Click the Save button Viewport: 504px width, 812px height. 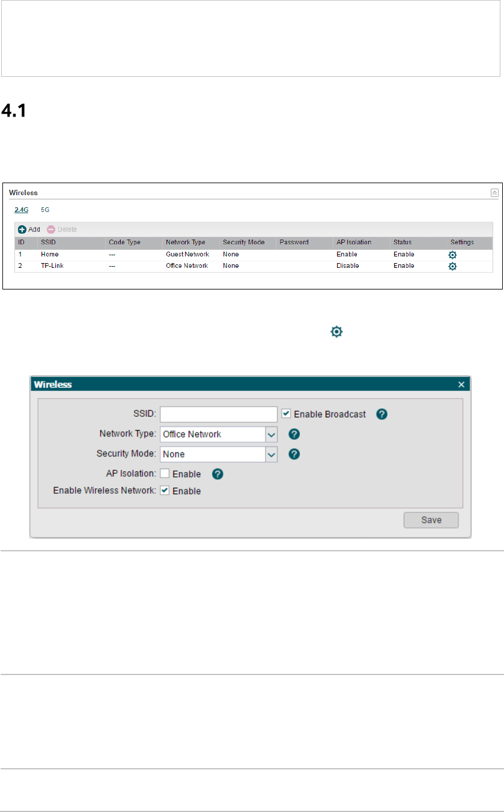click(431, 520)
